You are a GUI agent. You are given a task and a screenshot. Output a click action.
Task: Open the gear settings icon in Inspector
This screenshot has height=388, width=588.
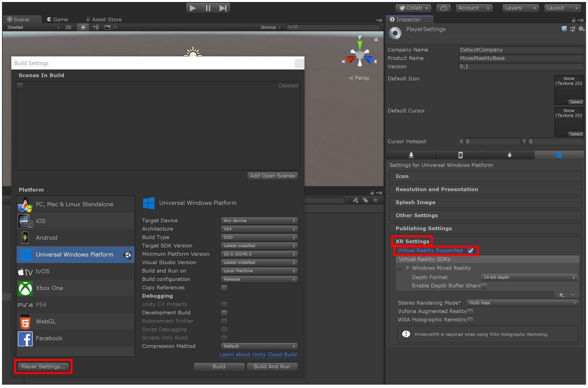coord(581,29)
